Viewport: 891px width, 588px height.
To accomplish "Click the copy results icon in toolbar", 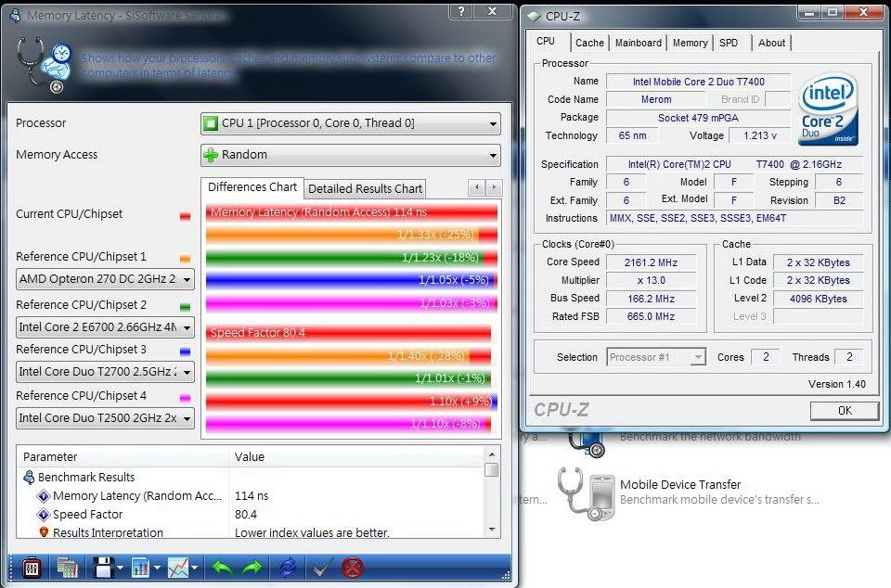I will click(67, 567).
